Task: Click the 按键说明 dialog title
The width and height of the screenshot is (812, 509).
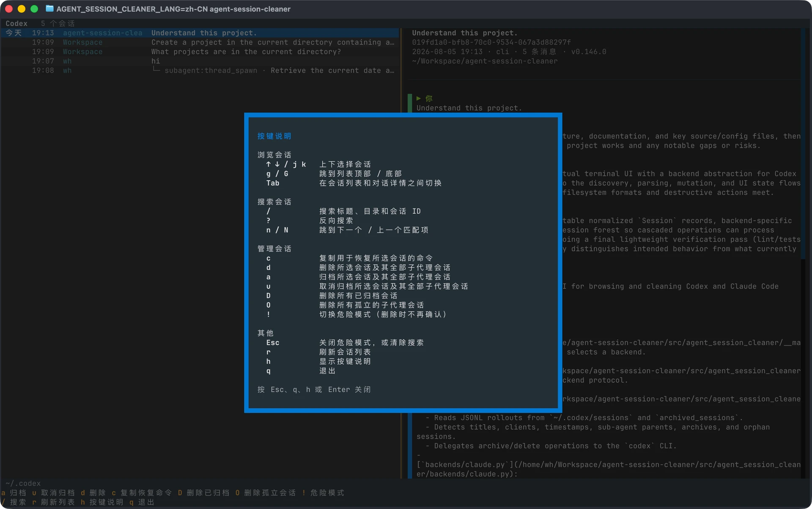Action: (274, 136)
